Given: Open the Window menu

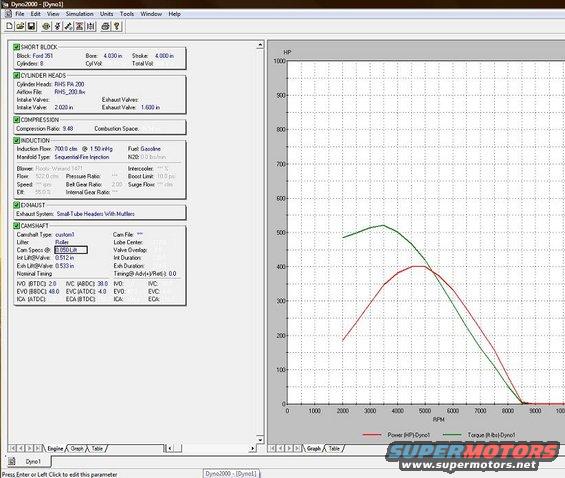Looking at the screenshot, I should coord(151,14).
